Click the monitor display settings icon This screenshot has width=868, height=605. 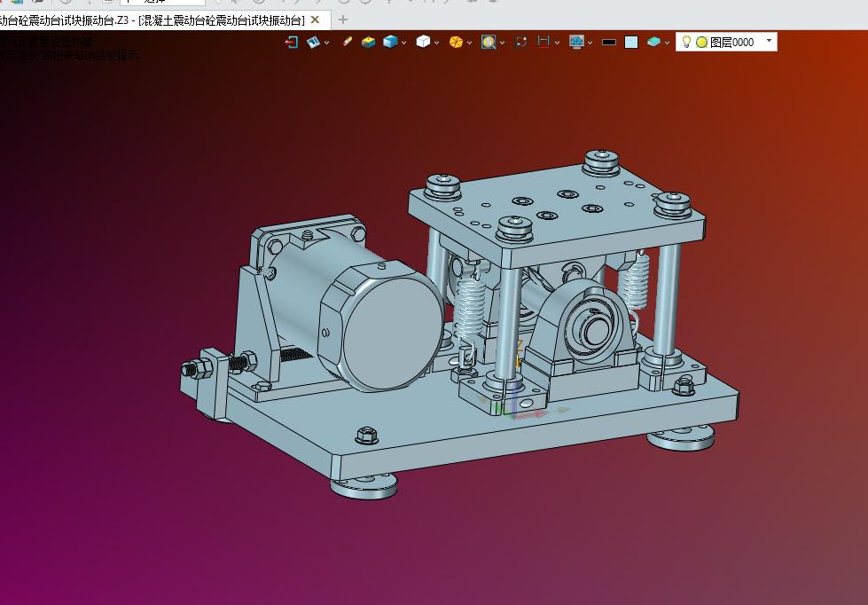(x=576, y=42)
